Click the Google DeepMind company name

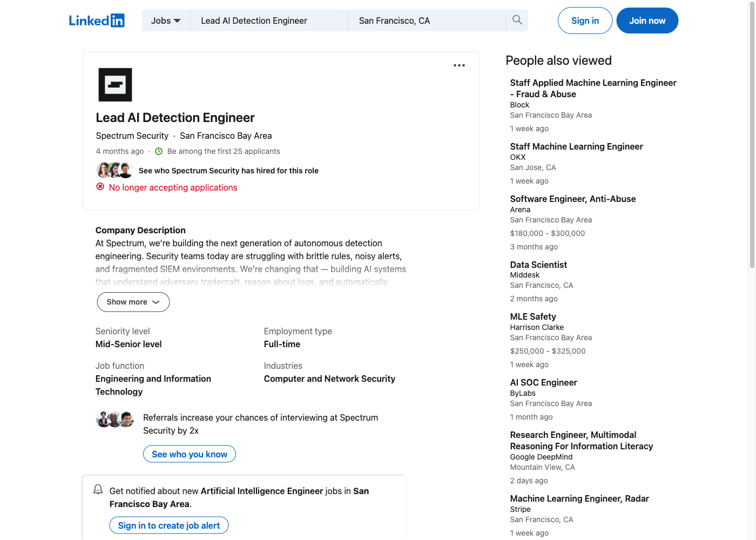point(541,457)
